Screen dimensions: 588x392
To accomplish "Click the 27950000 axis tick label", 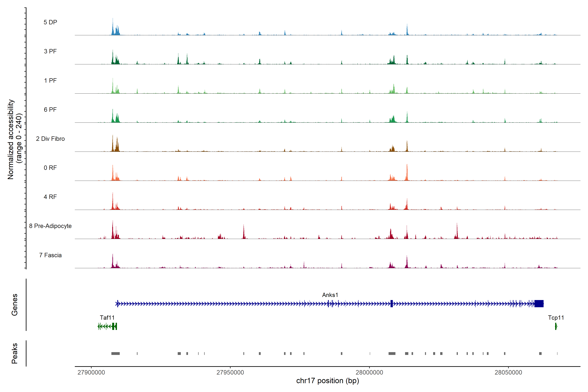I will [x=230, y=373].
